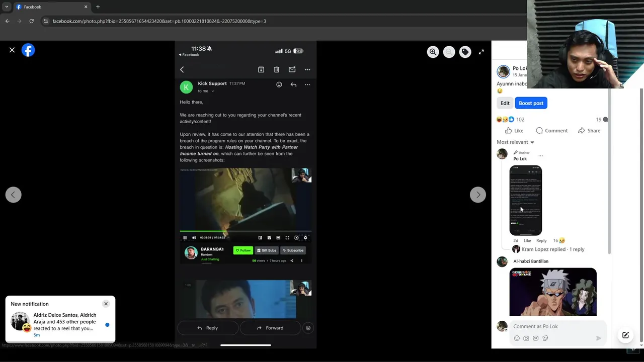The height and width of the screenshot is (362, 644).
Task: Reload the Facebook page
Action: [31, 21]
